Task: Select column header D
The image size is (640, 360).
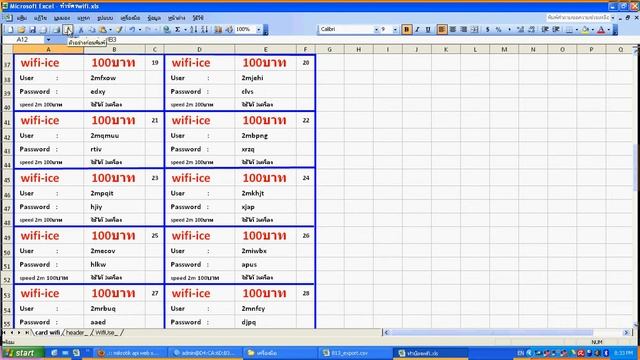Action: coord(200,49)
